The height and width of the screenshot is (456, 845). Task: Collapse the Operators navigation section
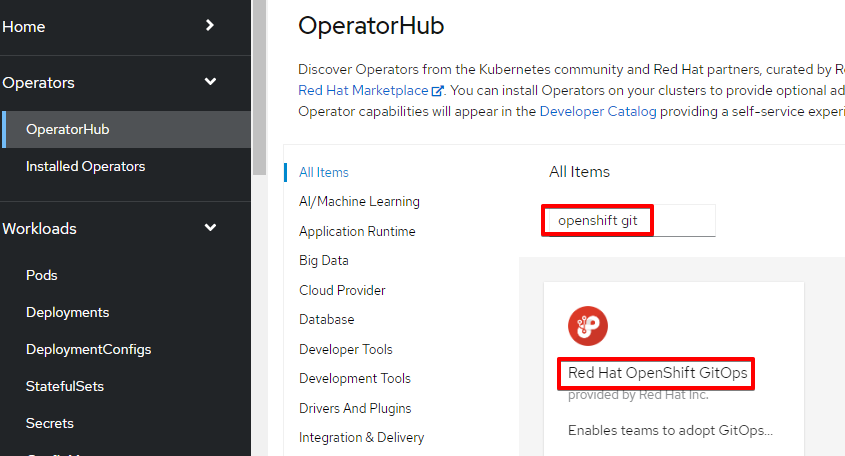125,82
